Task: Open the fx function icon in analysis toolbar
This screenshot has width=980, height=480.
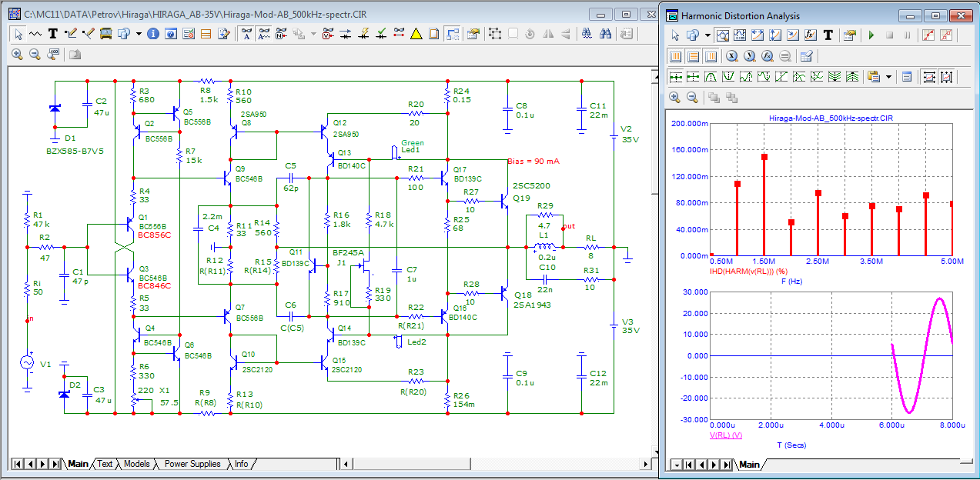Action: pos(810,35)
